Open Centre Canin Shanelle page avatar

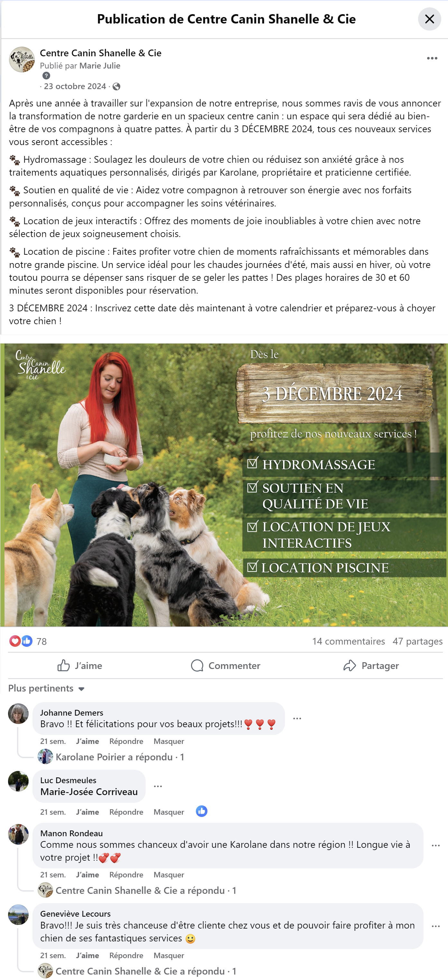(22, 60)
